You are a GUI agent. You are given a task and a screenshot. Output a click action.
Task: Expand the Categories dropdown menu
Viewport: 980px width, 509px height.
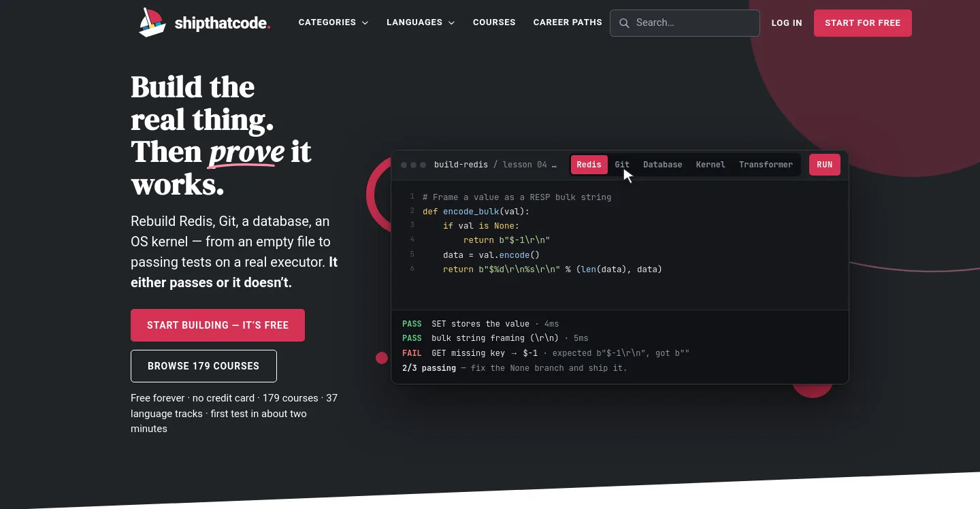333,22
